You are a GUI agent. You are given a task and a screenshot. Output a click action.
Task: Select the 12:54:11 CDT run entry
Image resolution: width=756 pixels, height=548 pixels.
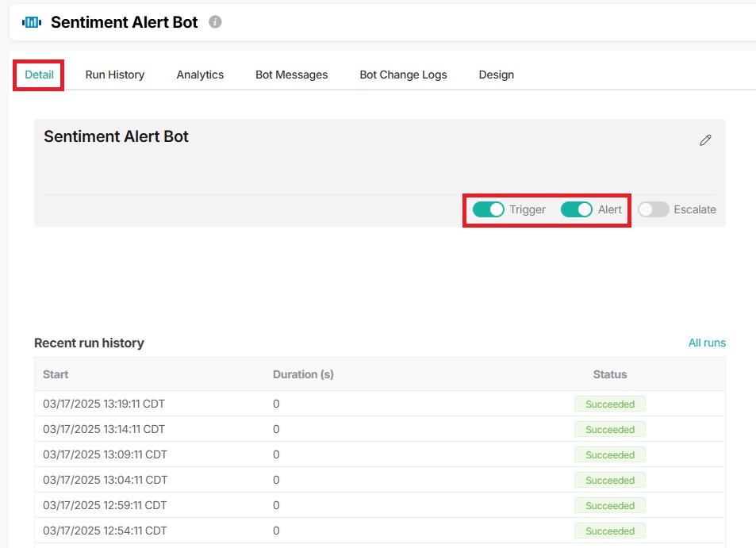(104, 531)
